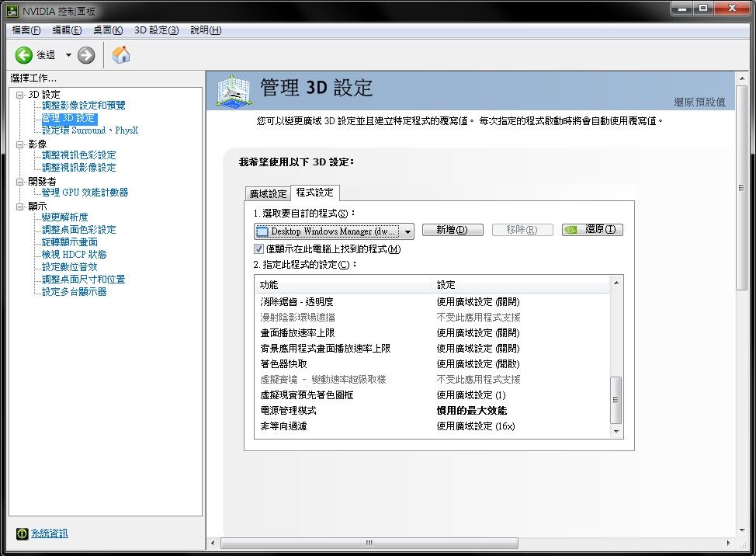Select 變更解析度 in the sidebar tree
This screenshot has width=756, height=556.
(x=65, y=217)
